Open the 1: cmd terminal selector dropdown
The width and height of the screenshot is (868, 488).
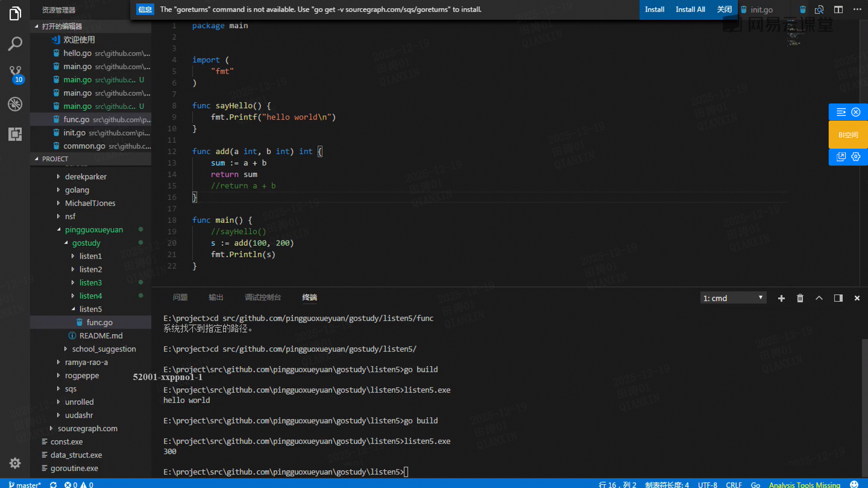coord(733,298)
